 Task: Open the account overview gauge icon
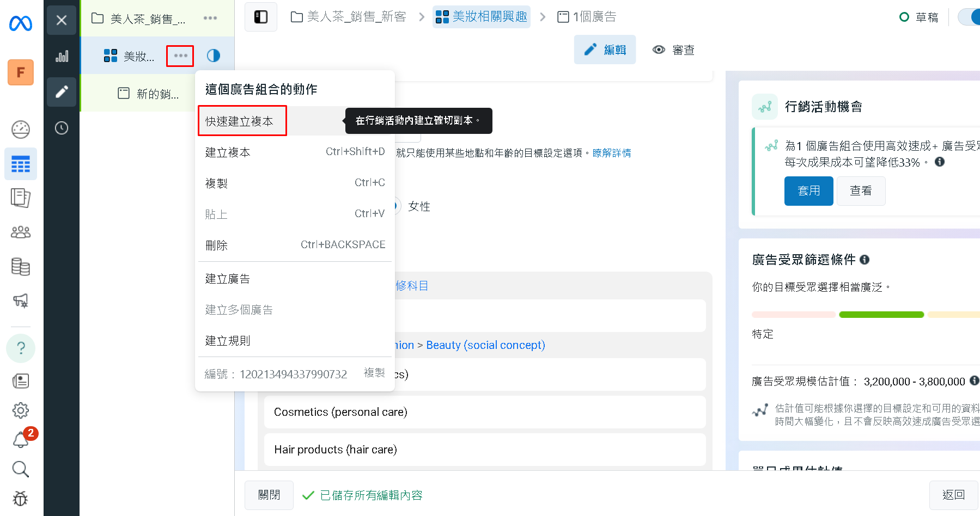click(x=21, y=129)
